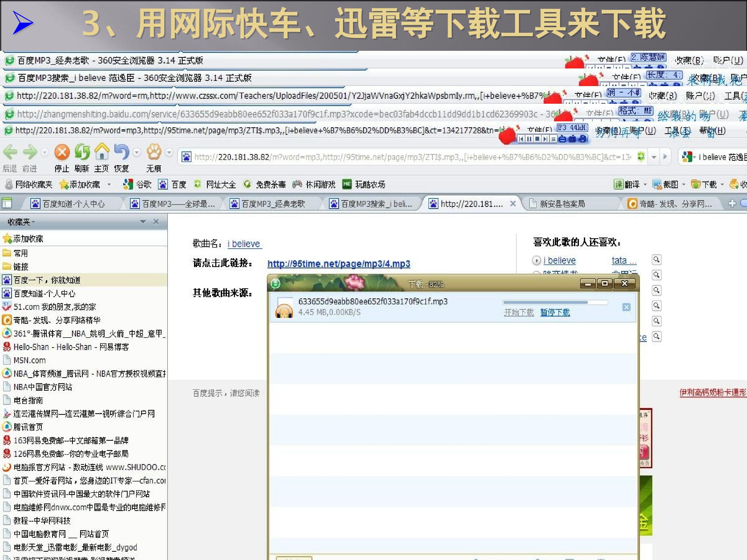Click the mp3 download progress bar
The height and width of the screenshot is (560, 747).
(555, 303)
